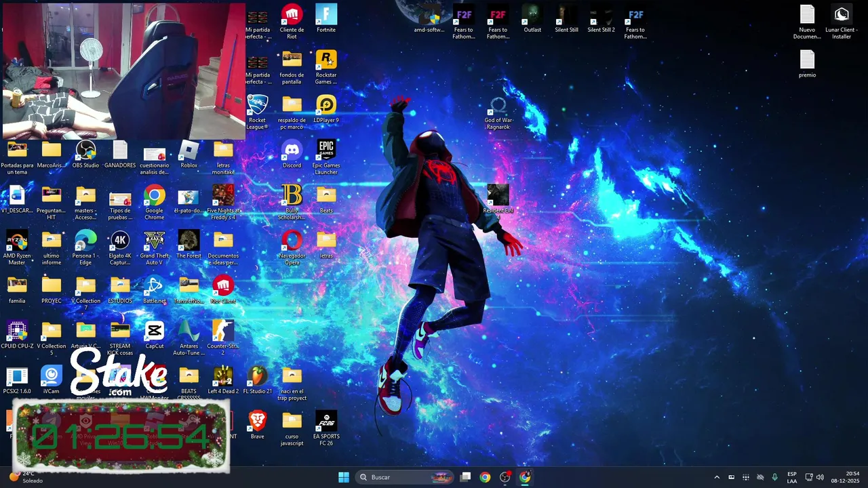Select the Outlast game icon
The image size is (868, 488).
coord(532,18)
